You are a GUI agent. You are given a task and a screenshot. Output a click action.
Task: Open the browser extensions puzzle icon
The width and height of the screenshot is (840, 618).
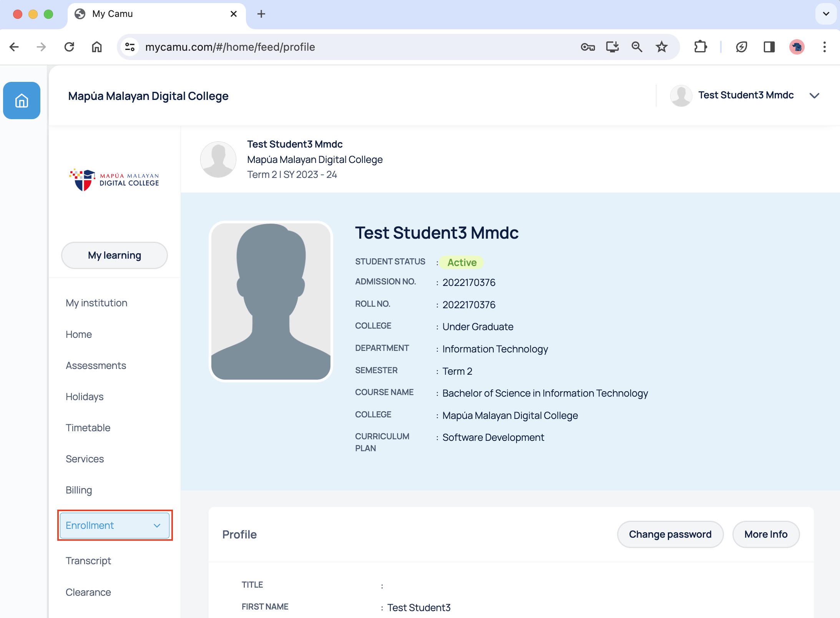point(701,47)
